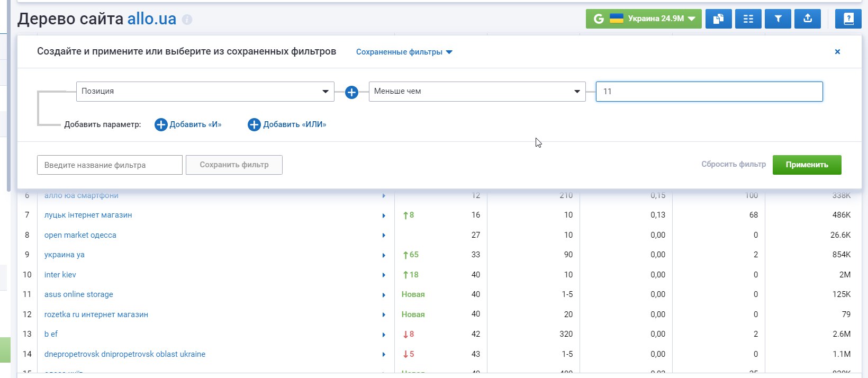Expand arrow for rozetka ru интернет магазин row

384,314
